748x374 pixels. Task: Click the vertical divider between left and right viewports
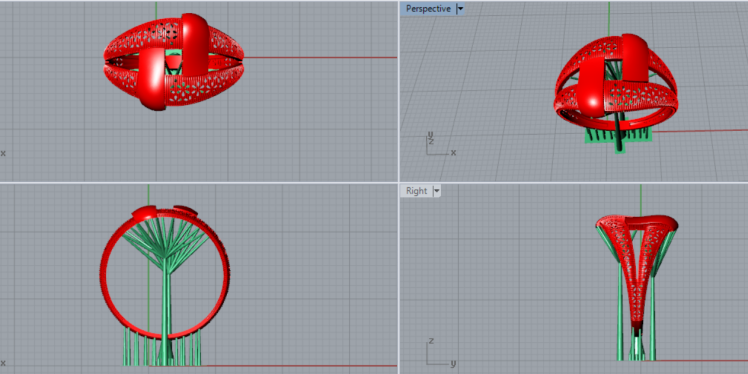[398, 187]
